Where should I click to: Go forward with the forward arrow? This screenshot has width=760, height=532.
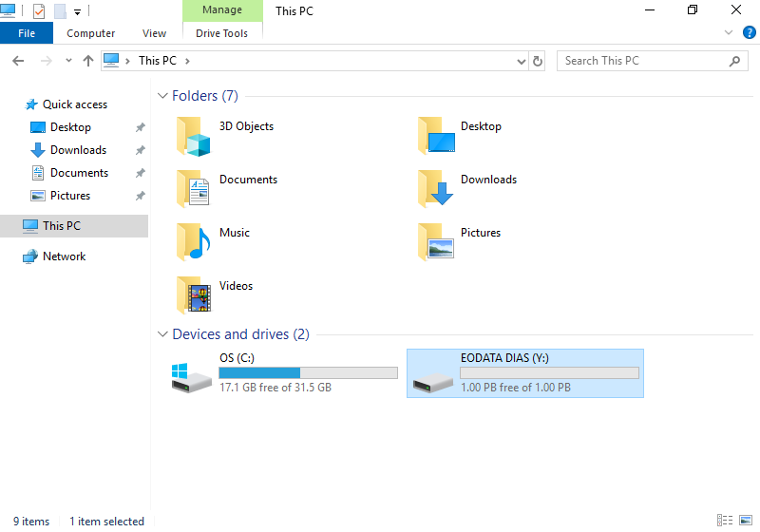46,61
